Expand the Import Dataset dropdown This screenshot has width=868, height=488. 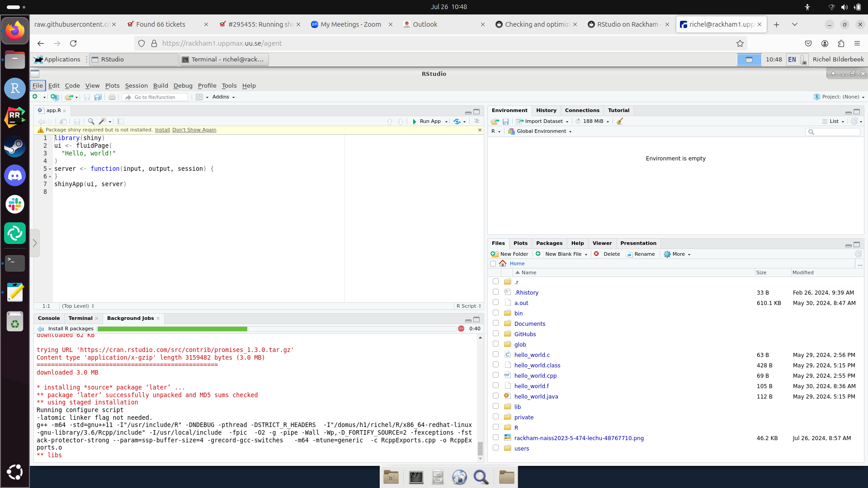(542, 121)
